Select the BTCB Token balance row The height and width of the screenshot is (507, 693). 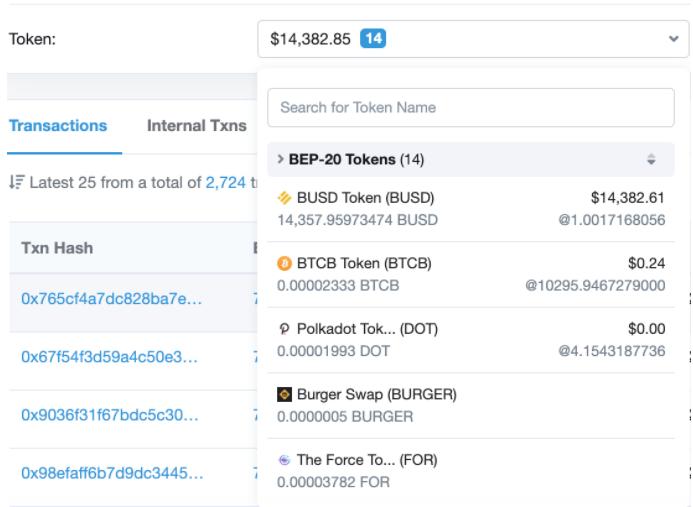(471, 275)
